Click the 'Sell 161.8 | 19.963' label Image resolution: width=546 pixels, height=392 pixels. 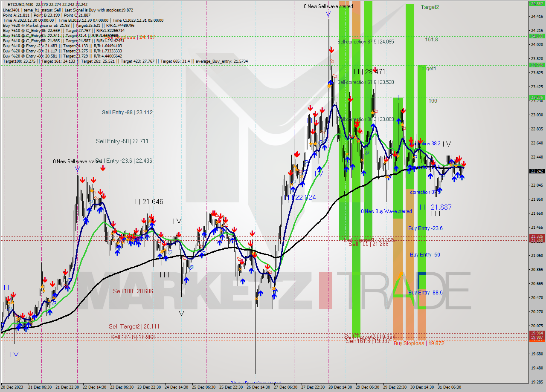point(133,337)
